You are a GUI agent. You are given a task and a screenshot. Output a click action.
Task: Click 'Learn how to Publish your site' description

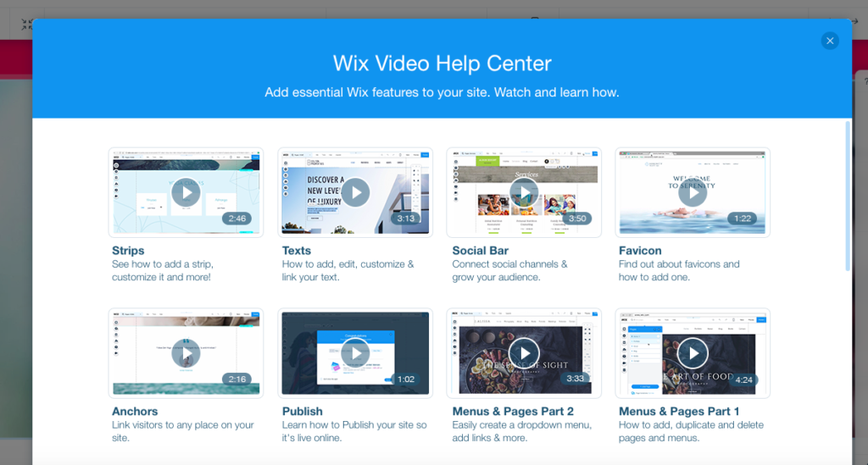tap(354, 431)
